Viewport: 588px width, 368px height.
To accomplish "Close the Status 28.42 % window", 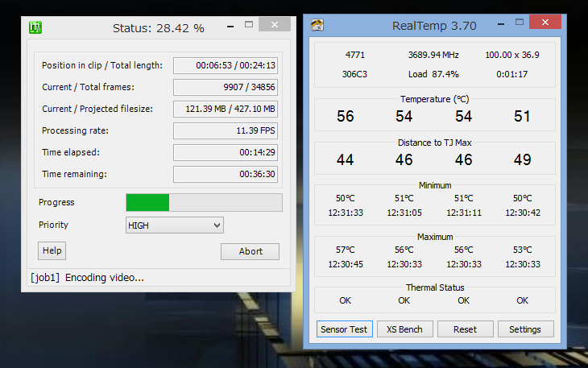I will click(x=275, y=24).
